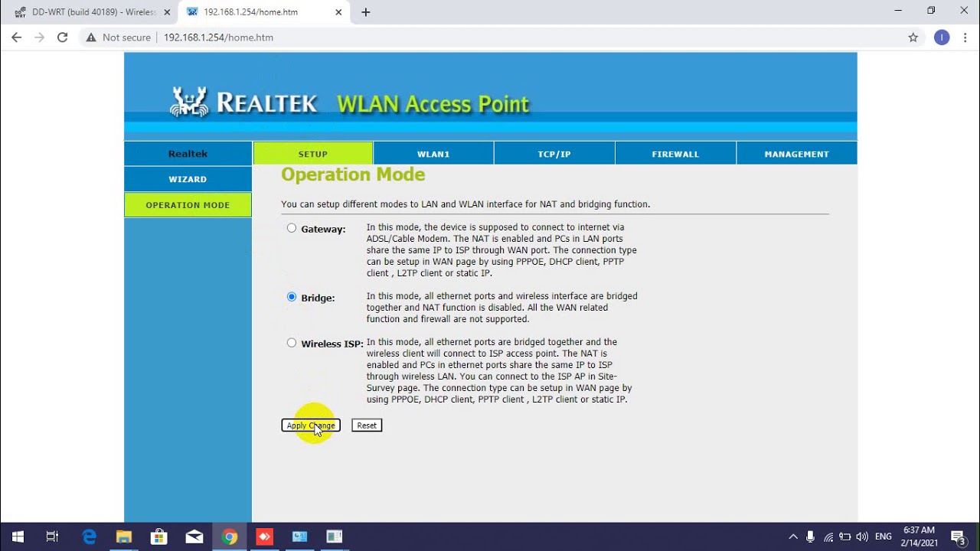Click the Realtek crab logo
Viewport: 980px width, 551px height.
[x=189, y=102]
